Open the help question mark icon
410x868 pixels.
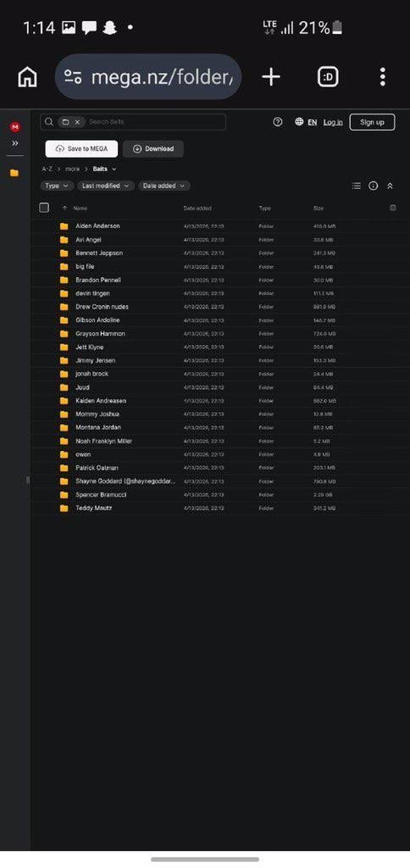point(278,122)
